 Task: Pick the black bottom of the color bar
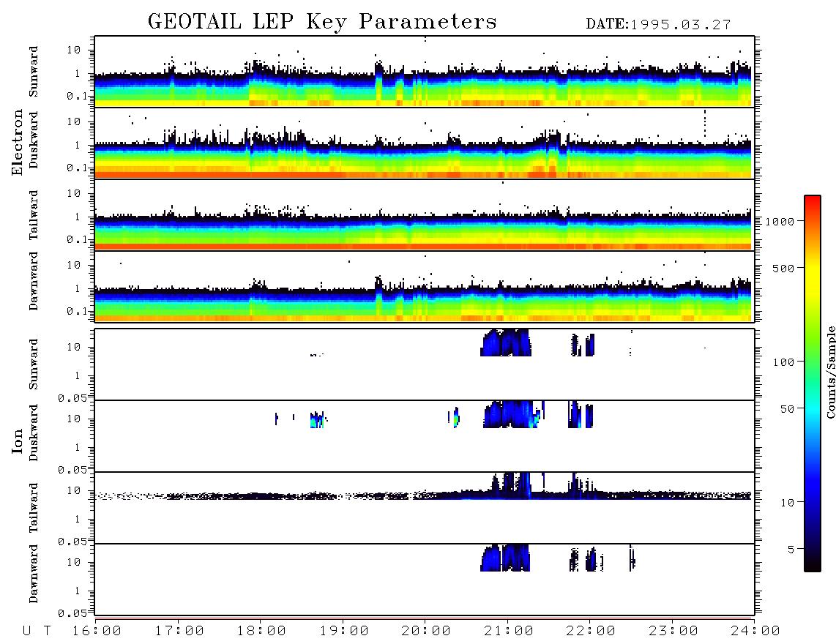click(813, 563)
